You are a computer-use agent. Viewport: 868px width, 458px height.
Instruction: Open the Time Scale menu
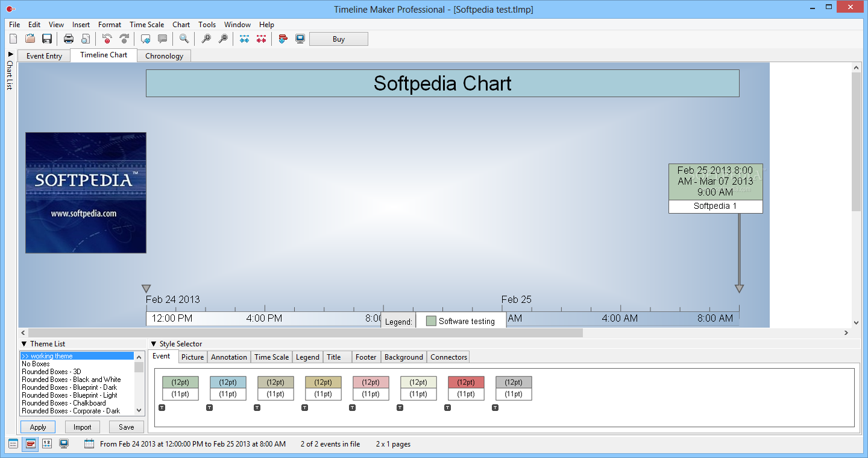[x=146, y=25]
